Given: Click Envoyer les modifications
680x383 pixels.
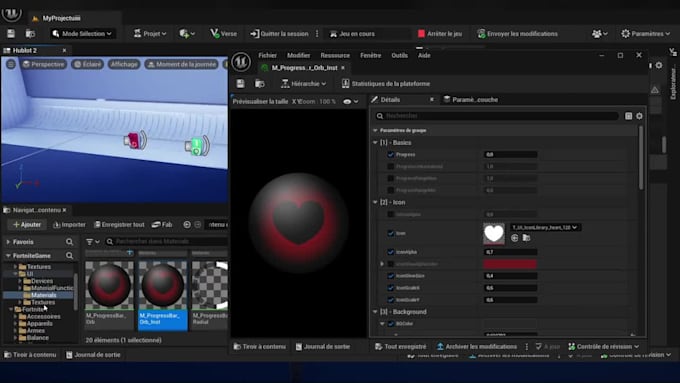Looking at the screenshot, I should 517,33.
